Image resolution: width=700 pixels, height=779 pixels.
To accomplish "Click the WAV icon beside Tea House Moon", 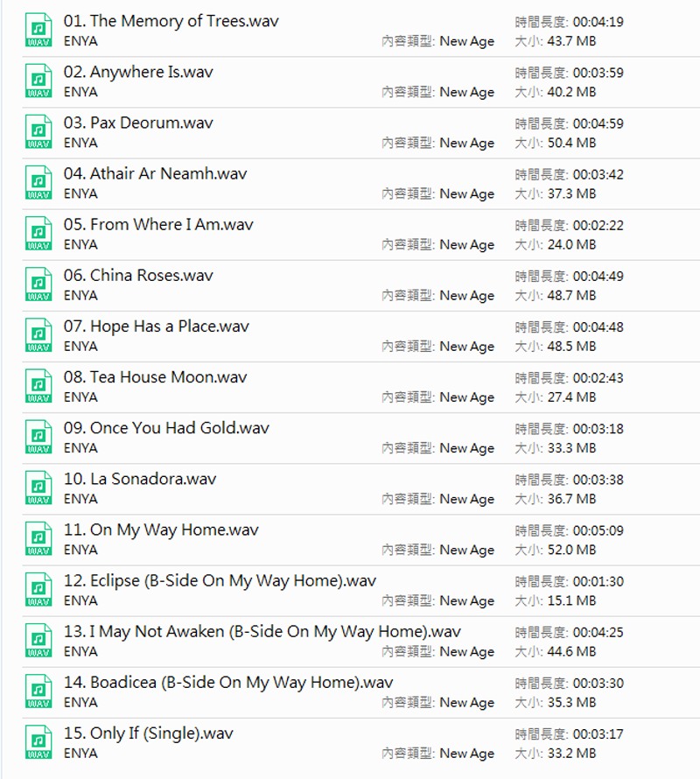I will click(x=38, y=386).
